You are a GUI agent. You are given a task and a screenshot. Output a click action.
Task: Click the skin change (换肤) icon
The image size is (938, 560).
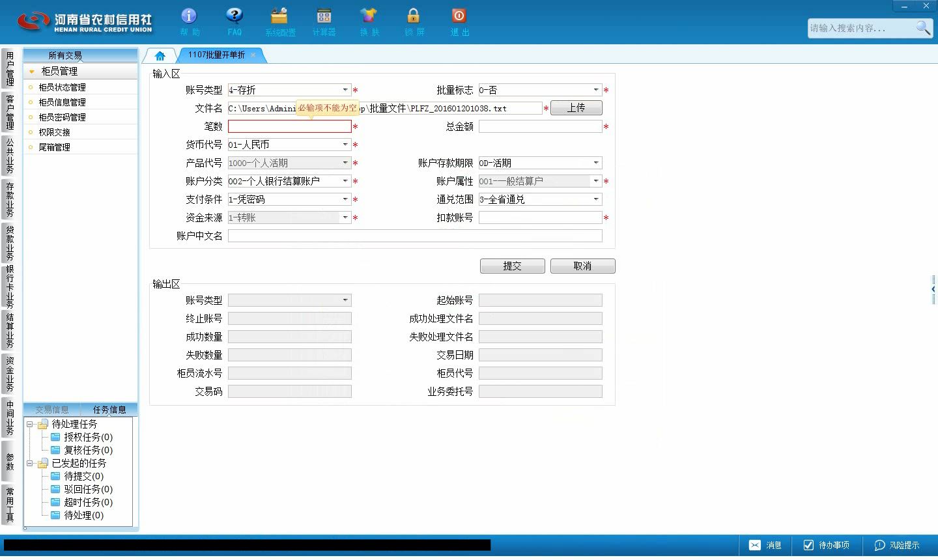coord(369,21)
